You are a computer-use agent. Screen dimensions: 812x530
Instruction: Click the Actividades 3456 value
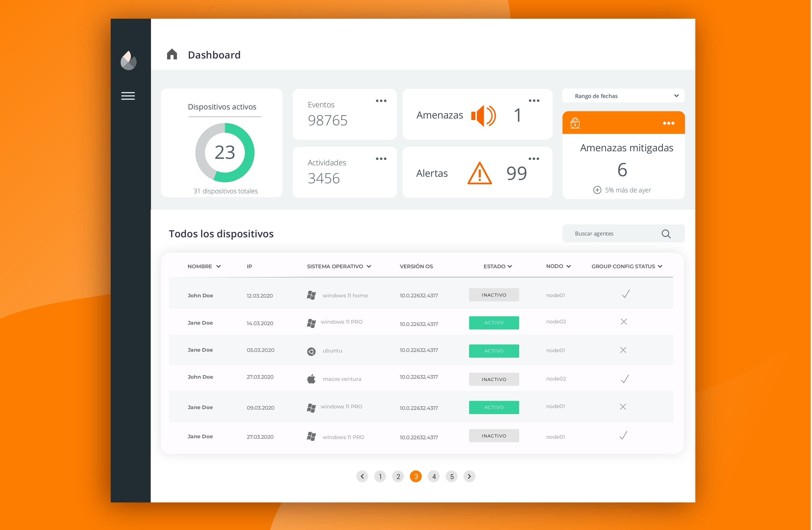[324, 179]
